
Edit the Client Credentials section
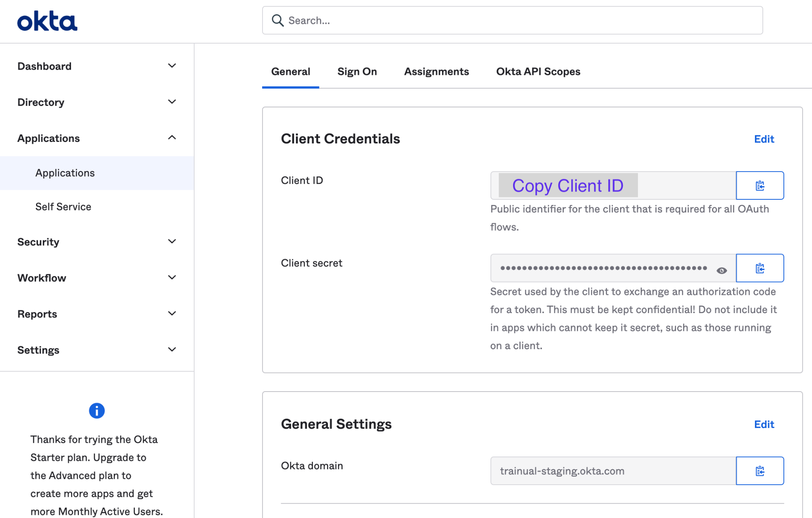[x=764, y=139]
